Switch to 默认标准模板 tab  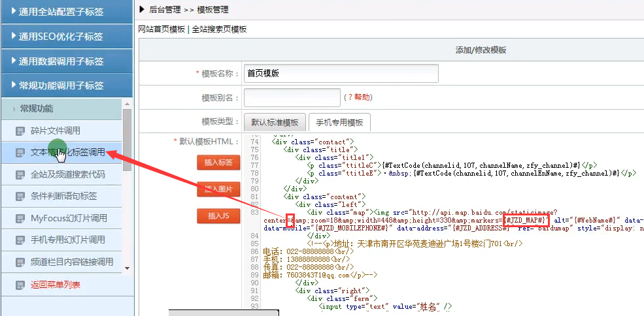tap(275, 123)
